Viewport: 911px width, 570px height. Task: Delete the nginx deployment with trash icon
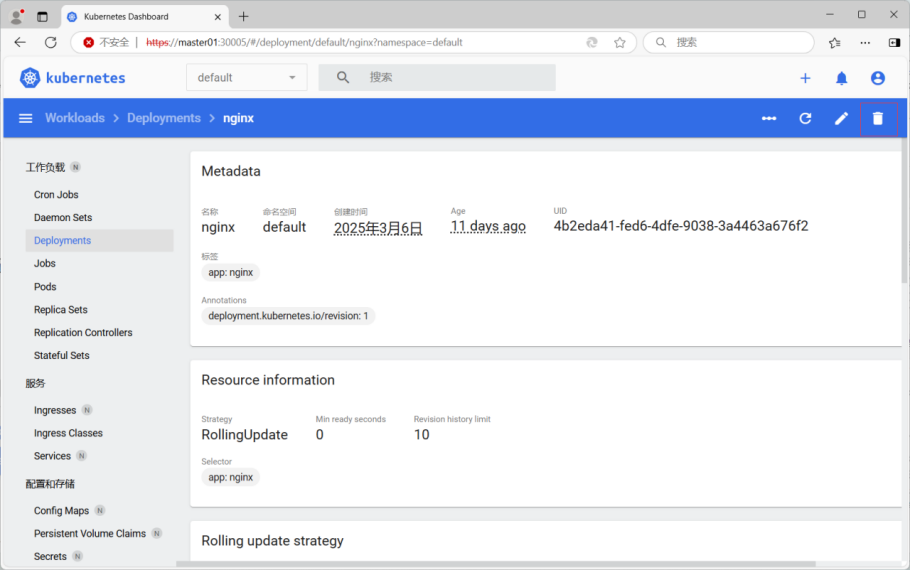pyautogui.click(x=878, y=119)
